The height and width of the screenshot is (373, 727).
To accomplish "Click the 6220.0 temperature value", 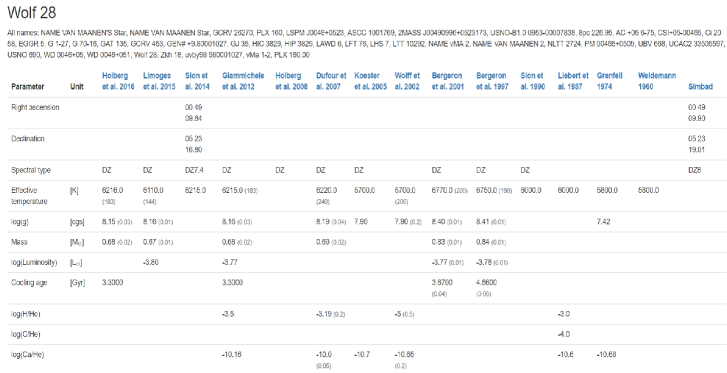I will pyautogui.click(x=327, y=190).
